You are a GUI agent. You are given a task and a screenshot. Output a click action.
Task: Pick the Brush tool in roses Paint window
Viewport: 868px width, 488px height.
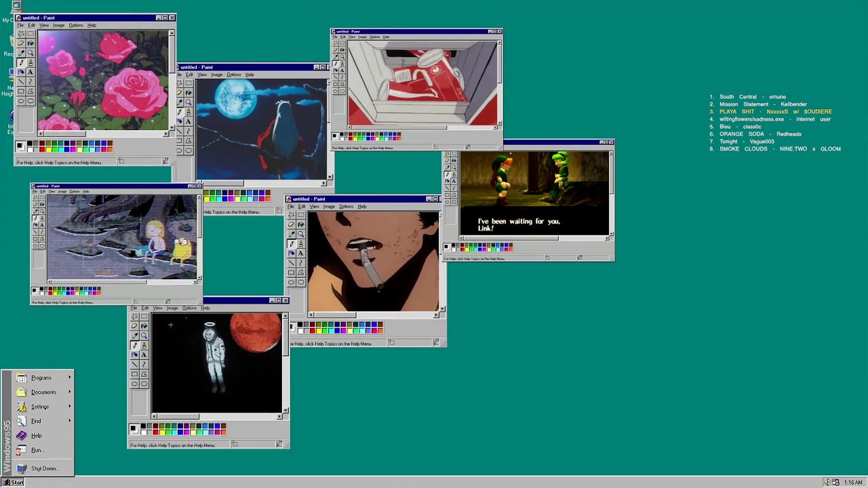point(31,62)
